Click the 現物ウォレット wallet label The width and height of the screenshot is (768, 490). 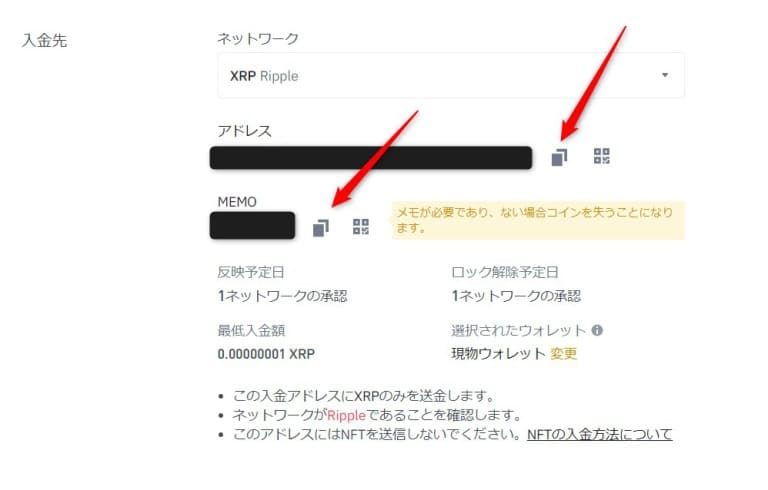click(498, 353)
